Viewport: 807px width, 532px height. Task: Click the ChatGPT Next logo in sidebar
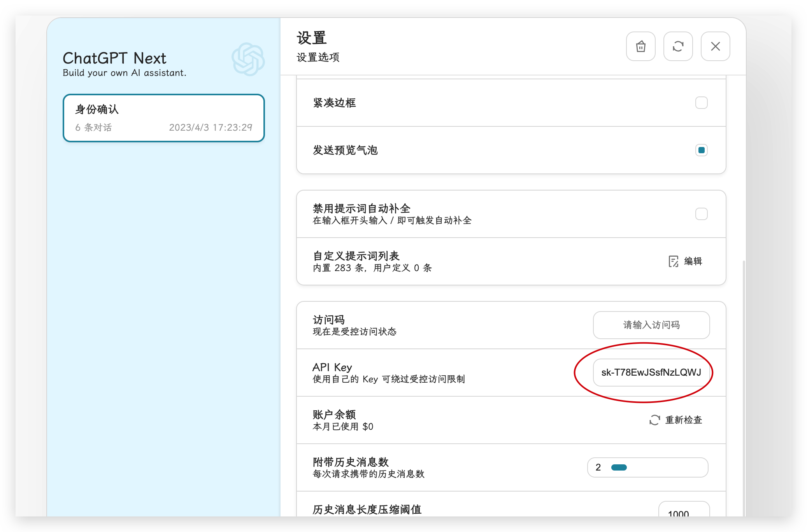point(249,59)
